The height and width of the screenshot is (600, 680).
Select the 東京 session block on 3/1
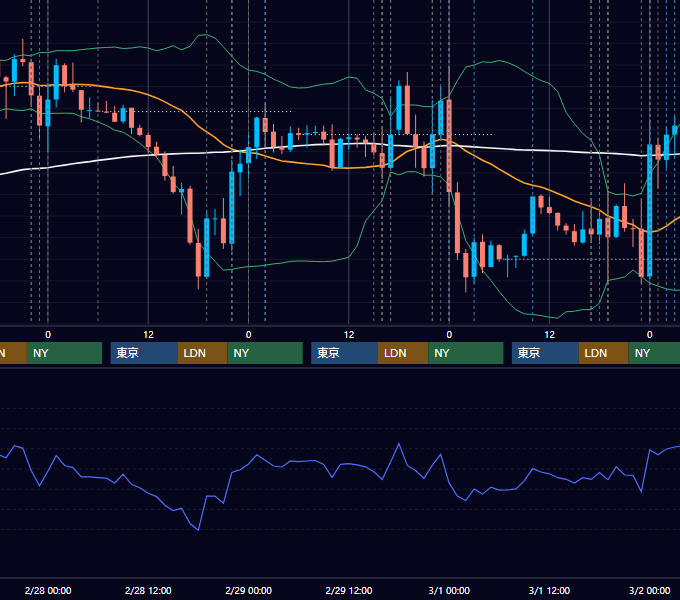(x=545, y=353)
